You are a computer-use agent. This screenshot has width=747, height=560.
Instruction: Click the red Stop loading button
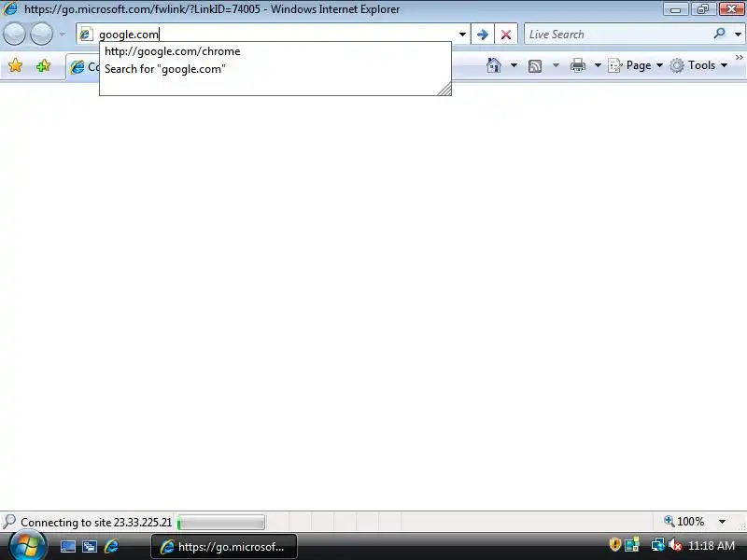(506, 35)
